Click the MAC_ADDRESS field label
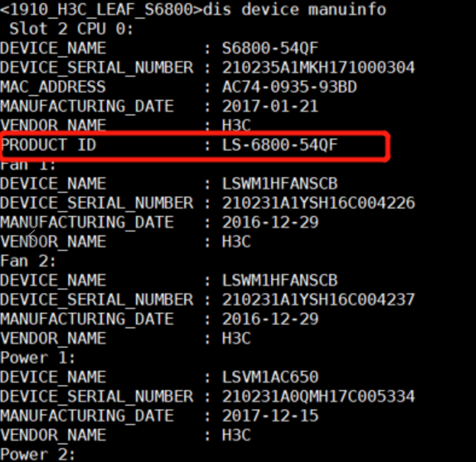The width and height of the screenshot is (476, 462). 53,87
